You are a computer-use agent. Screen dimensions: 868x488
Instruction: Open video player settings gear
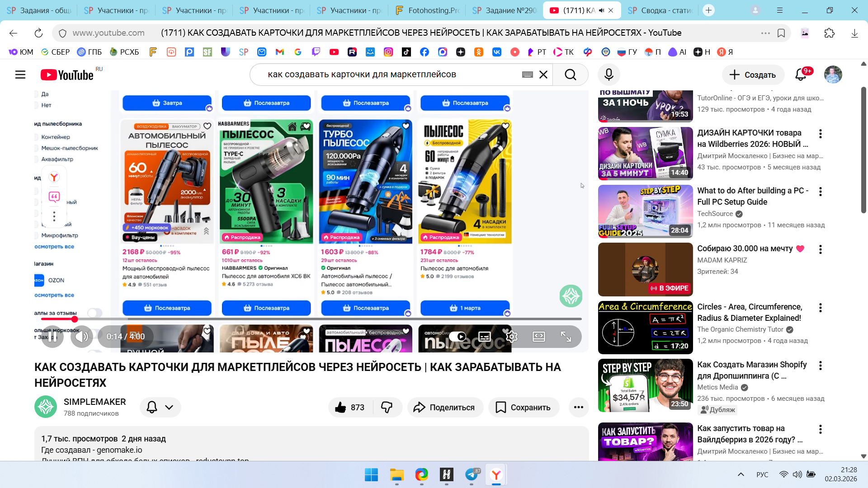511,337
